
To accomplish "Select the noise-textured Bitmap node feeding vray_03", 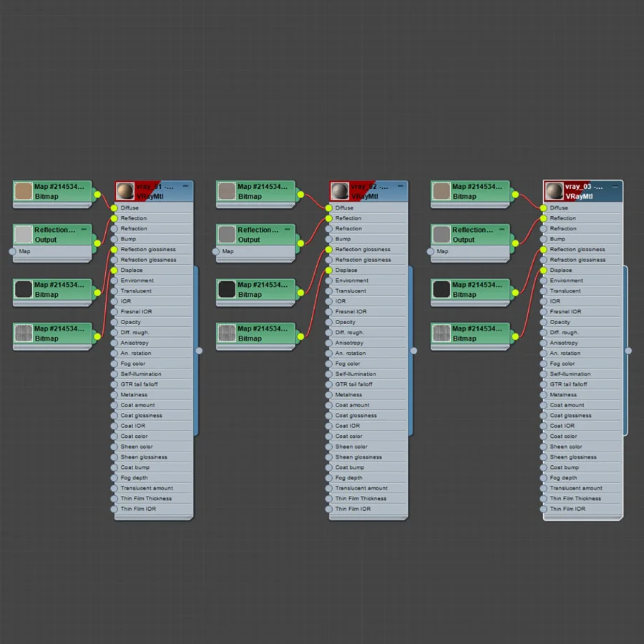I will (x=470, y=334).
